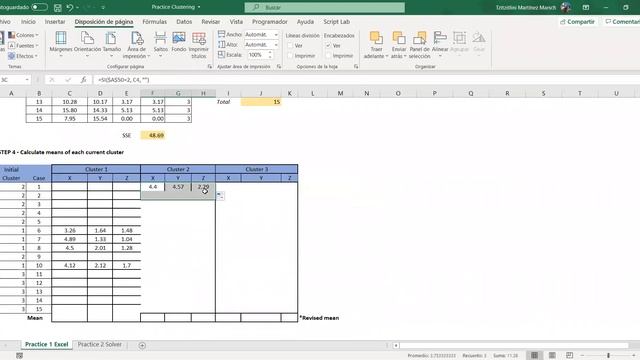
Task: Check Imprimir under Líneas división
Action: pos(290,56)
